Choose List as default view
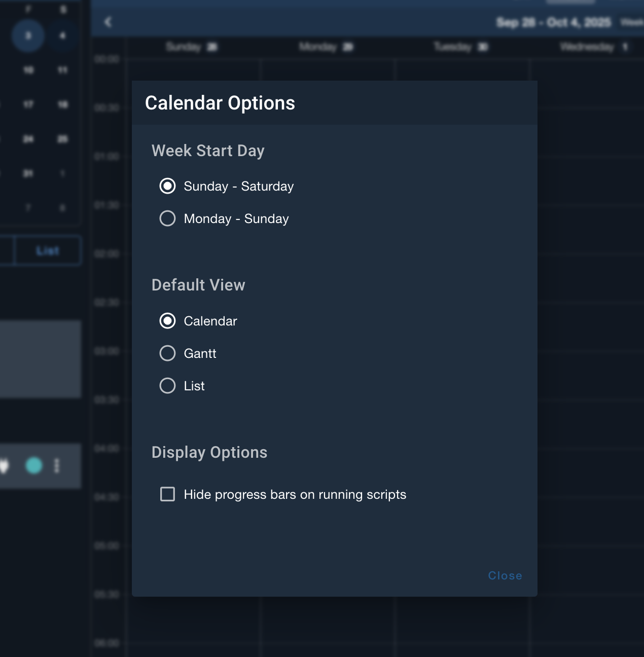Screen dimensions: 644x657 (167, 386)
